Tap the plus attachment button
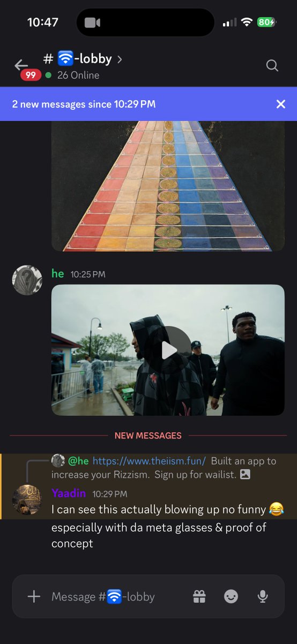 click(34, 596)
